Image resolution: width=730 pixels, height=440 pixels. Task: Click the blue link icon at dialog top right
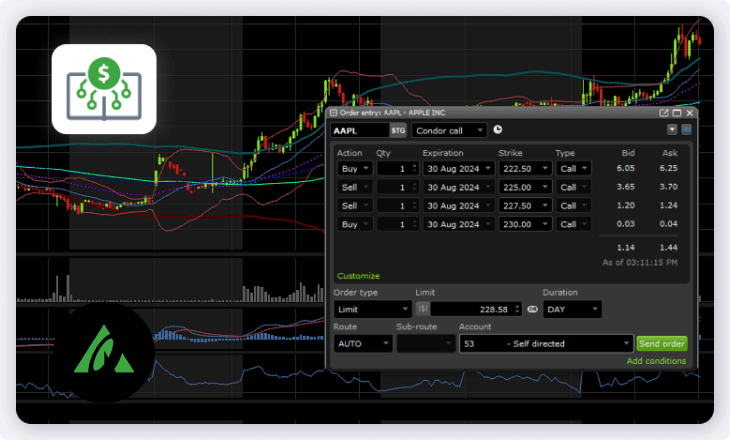(686, 129)
